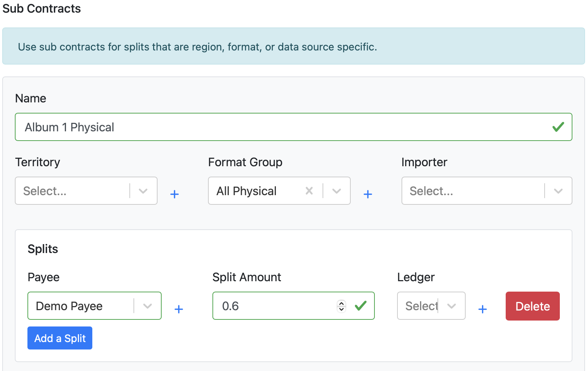Click the plus icon next to Payee

[179, 309]
